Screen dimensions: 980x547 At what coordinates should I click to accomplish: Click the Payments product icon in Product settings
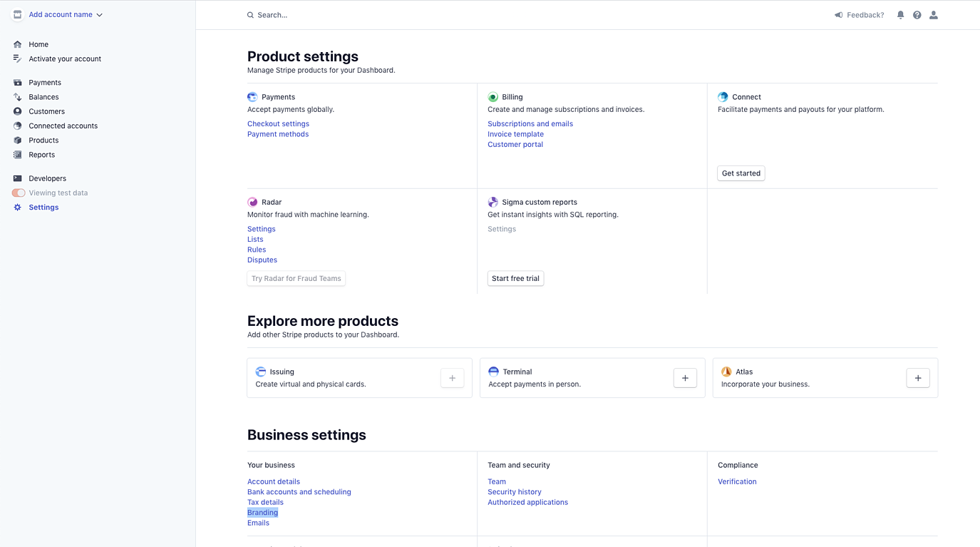coord(252,97)
